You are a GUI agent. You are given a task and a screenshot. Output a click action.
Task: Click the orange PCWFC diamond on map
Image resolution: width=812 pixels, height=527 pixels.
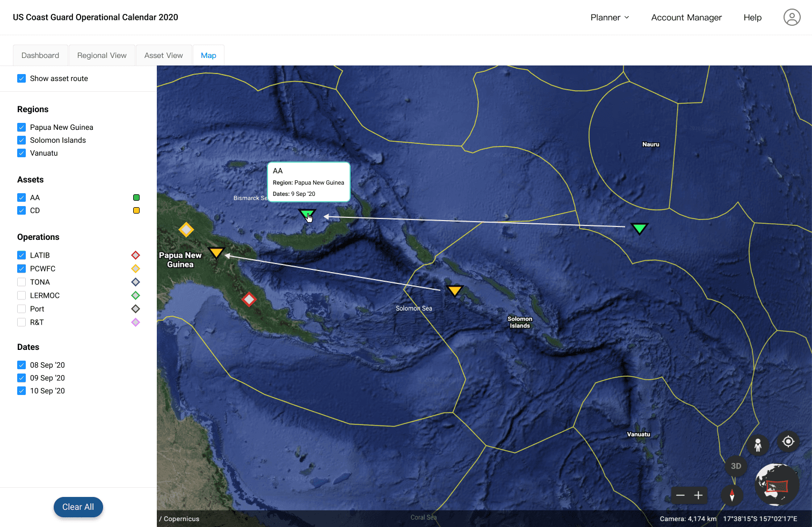point(186,230)
